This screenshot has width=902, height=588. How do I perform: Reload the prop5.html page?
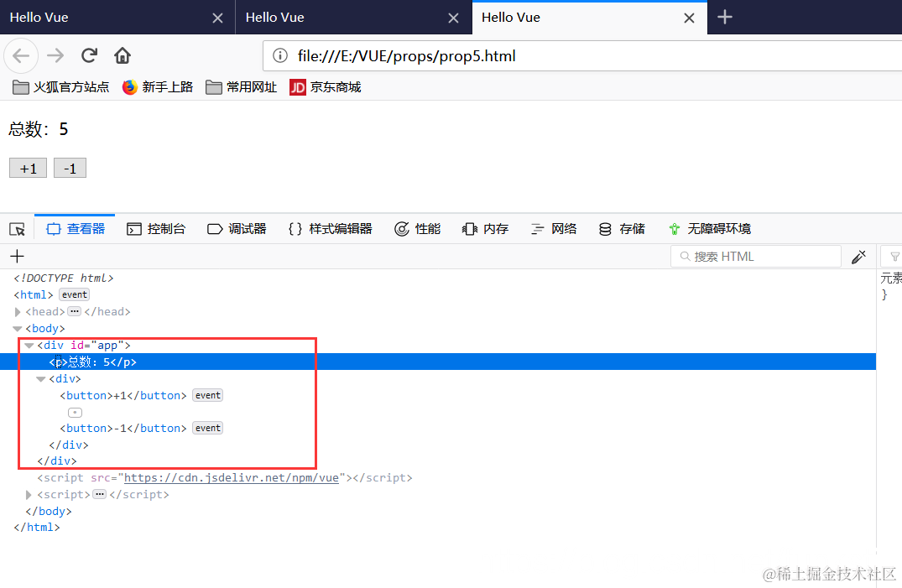point(89,56)
